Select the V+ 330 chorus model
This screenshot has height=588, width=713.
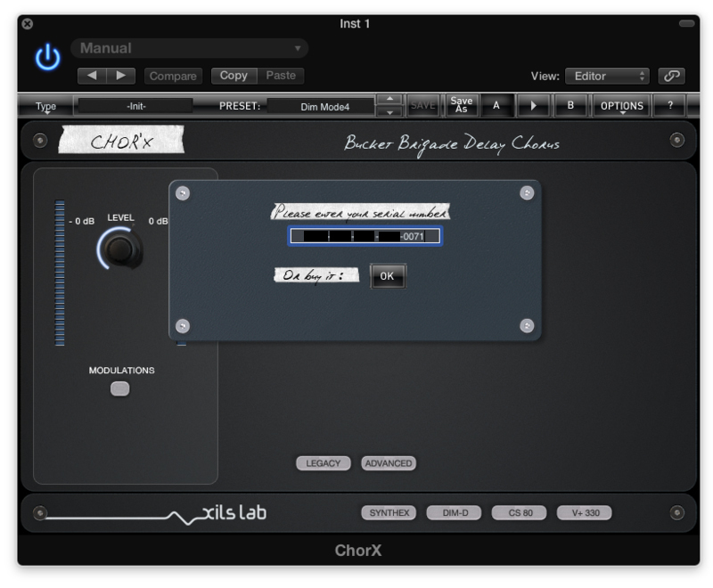[585, 512]
